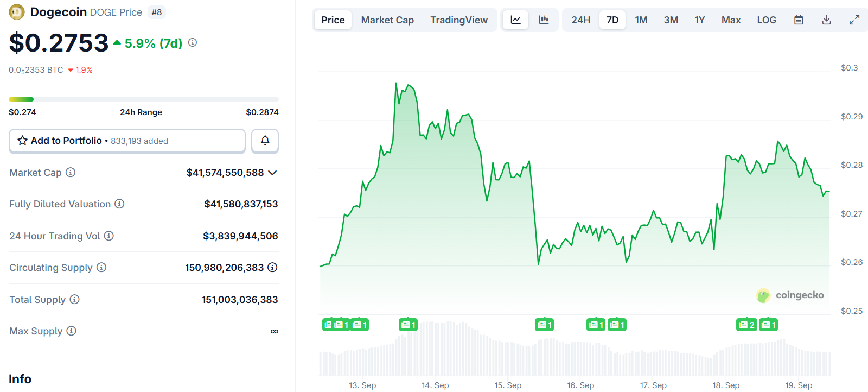This screenshot has width=868, height=392.
Task: Toggle the LOG scale option
Action: 767,20
